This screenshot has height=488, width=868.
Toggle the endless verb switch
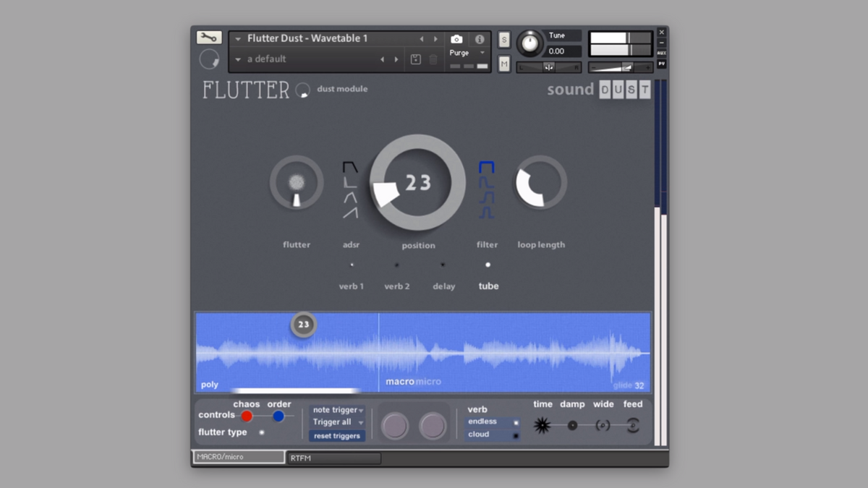pyautogui.click(x=515, y=422)
